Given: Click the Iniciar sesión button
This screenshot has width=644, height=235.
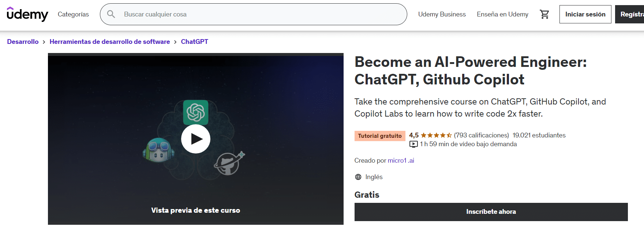Looking at the screenshot, I should click(585, 14).
